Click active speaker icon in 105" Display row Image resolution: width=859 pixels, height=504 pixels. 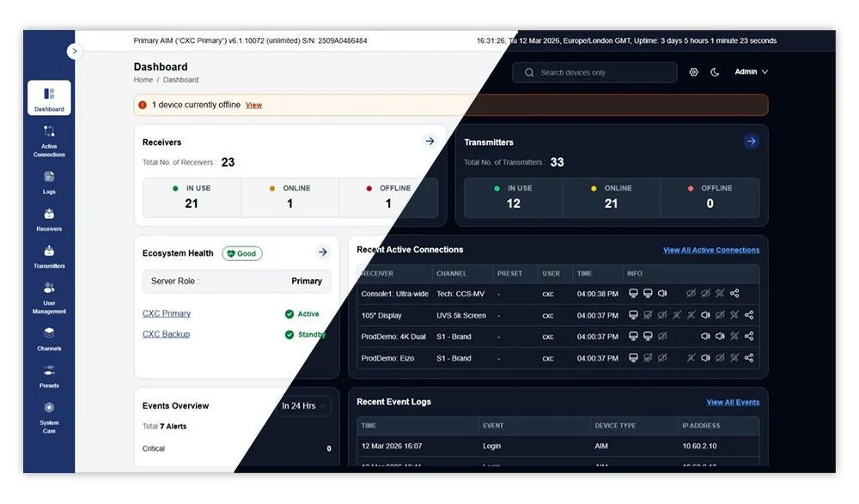(x=705, y=315)
